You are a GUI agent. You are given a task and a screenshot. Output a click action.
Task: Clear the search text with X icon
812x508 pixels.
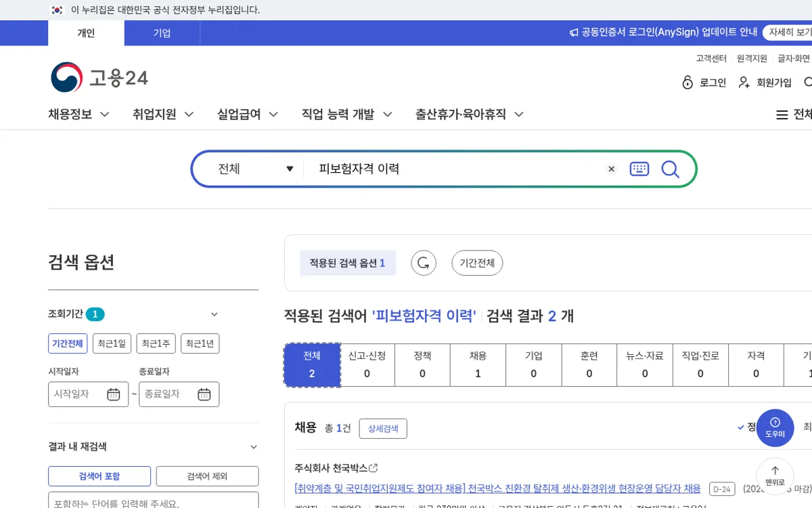pos(612,169)
